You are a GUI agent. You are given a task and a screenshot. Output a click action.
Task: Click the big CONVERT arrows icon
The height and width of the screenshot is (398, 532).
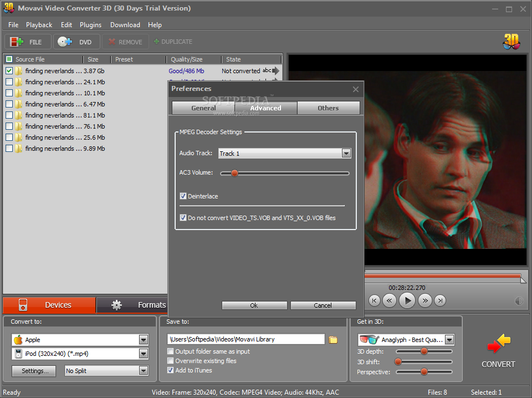click(x=498, y=343)
